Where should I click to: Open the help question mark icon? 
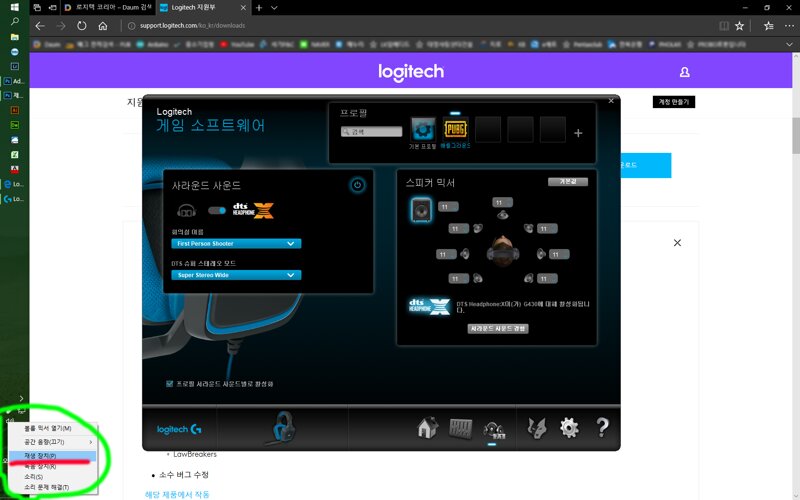click(x=602, y=427)
